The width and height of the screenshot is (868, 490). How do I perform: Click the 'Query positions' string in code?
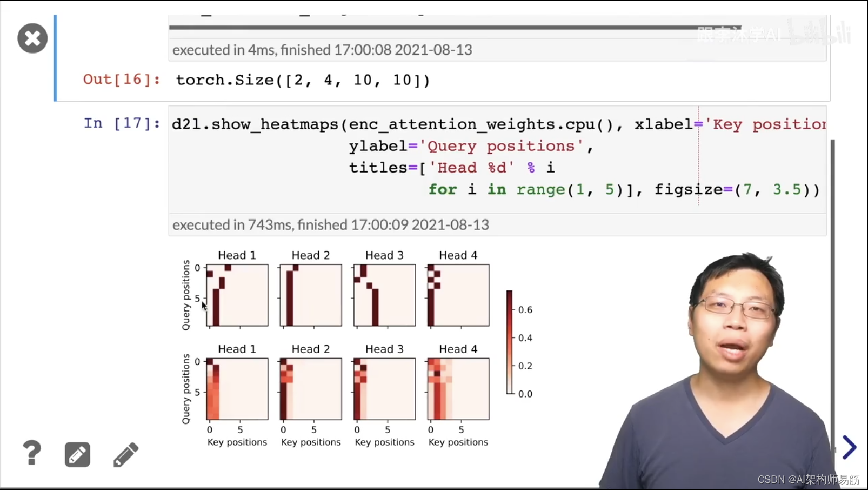click(x=501, y=146)
